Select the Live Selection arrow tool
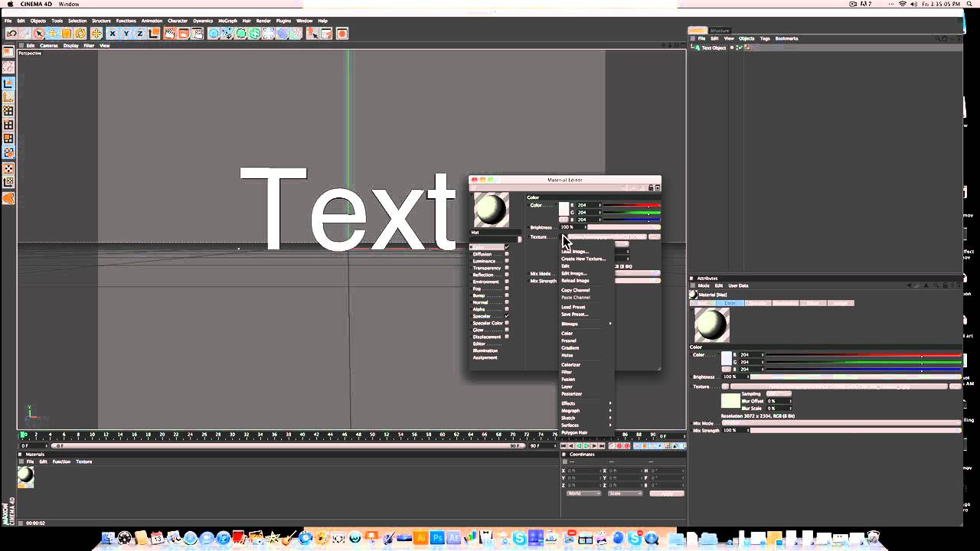The width and height of the screenshot is (980, 551). (x=39, y=34)
